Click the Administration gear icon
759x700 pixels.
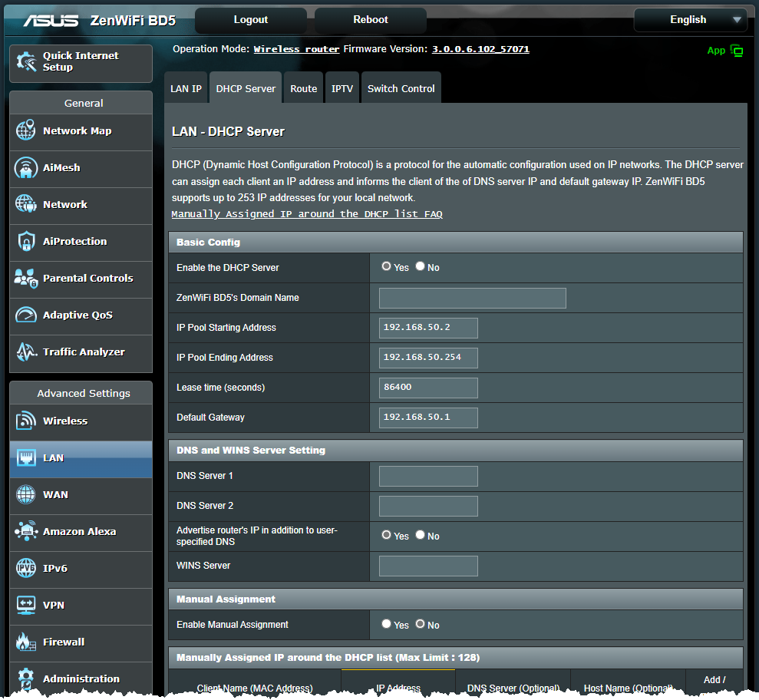pos(25,679)
